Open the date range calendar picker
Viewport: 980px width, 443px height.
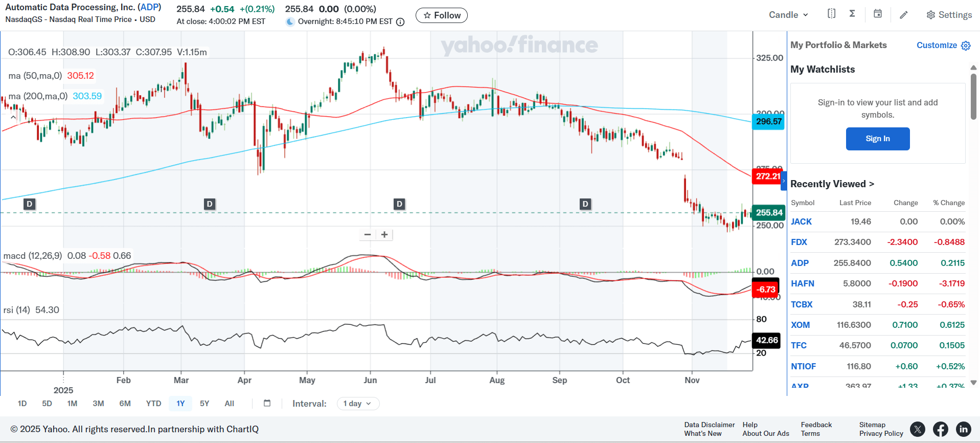coord(267,404)
